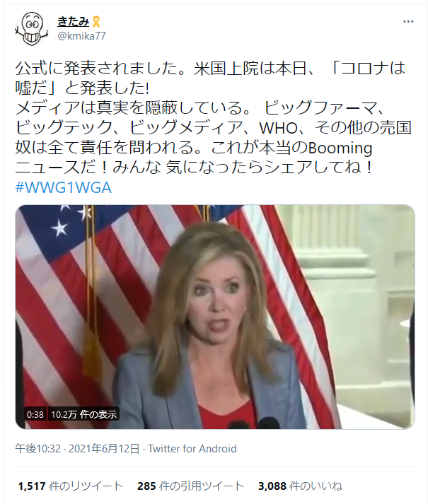Play the embedded video
The image size is (428, 504).
point(215,317)
